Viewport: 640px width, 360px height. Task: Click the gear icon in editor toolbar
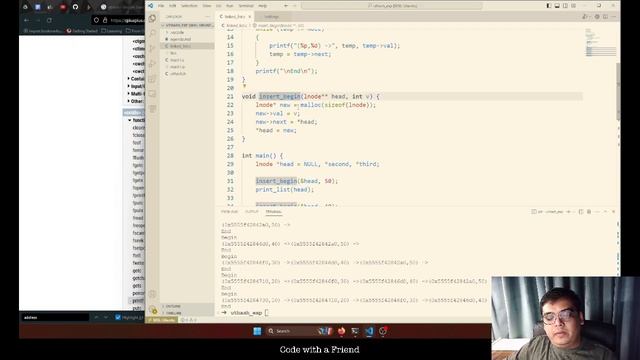coord(597,17)
